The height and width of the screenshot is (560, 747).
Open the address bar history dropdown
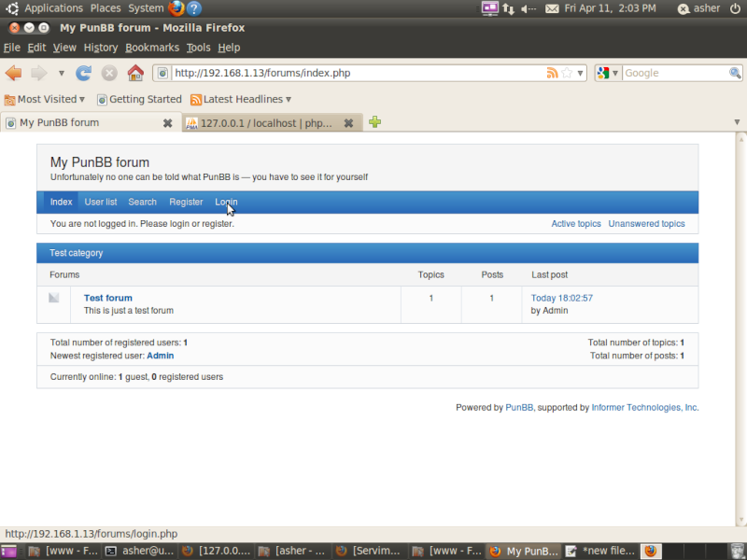pyautogui.click(x=580, y=74)
